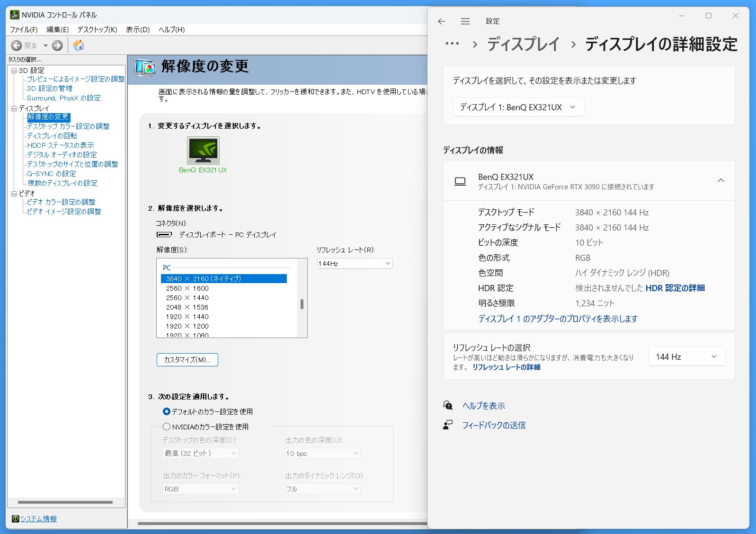Screen dimensions: 756x534
Task: Select 2560 × 1600 resolution
Action: pyautogui.click(x=187, y=288)
